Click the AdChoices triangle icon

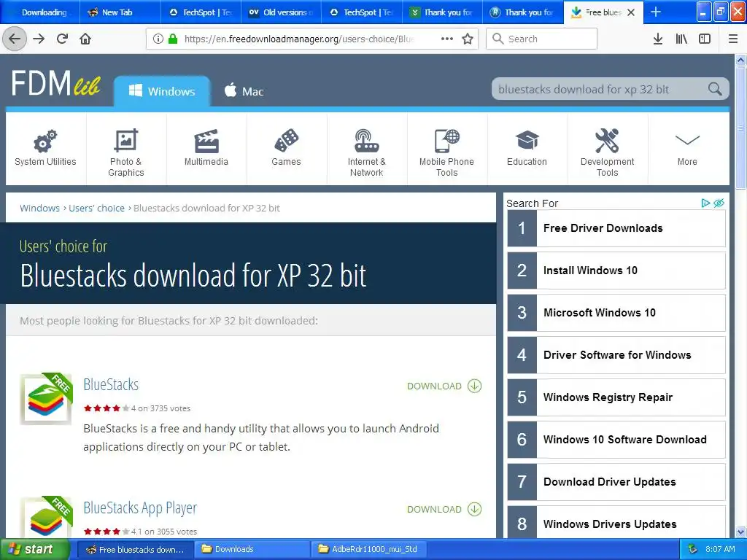tap(705, 203)
